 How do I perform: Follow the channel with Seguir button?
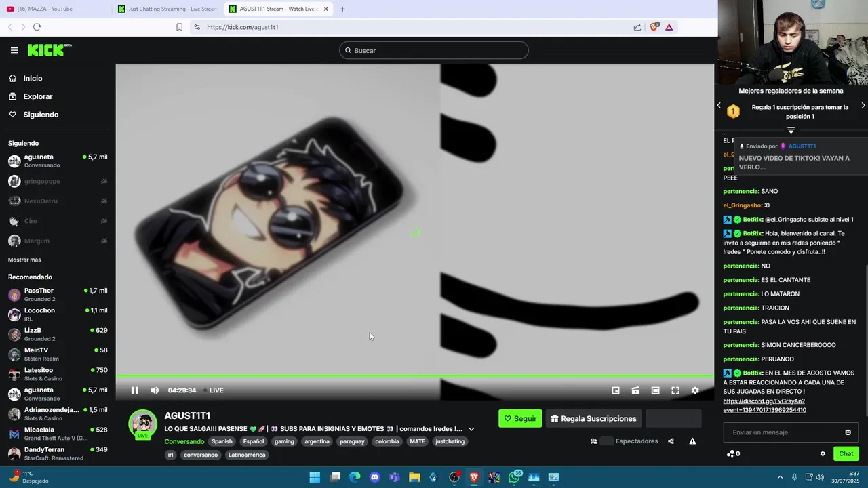(520, 419)
